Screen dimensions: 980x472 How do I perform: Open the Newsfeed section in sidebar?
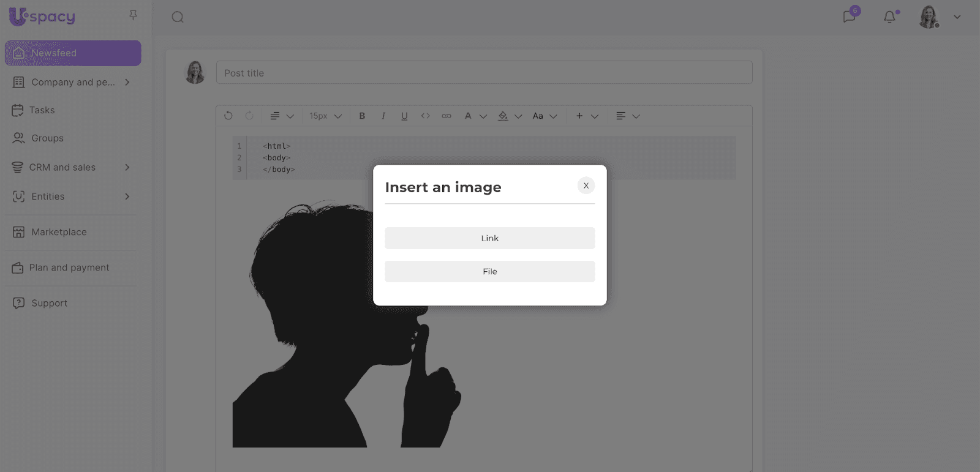[73, 53]
